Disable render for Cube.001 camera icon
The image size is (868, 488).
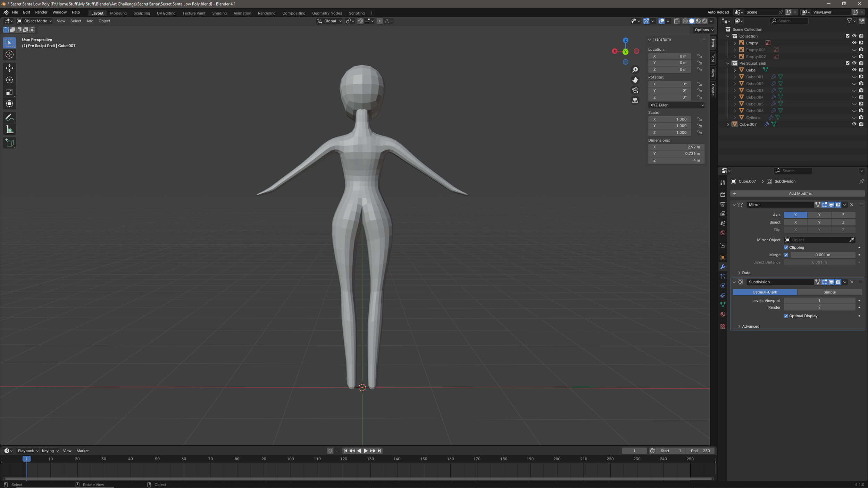[861, 77]
